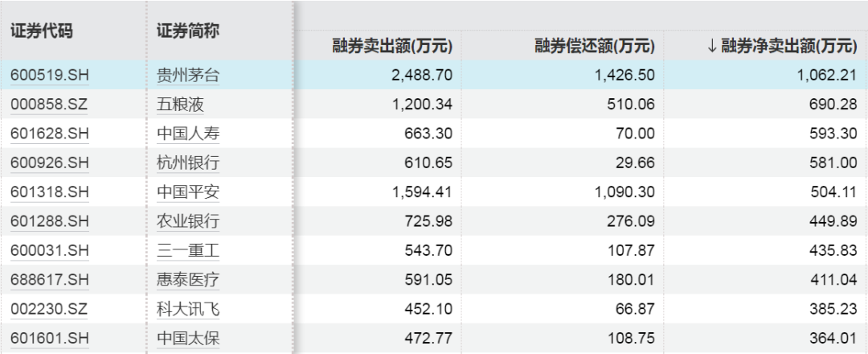868x354 pixels.
Task: Select the 中国平安 stock name
Action: [188, 191]
